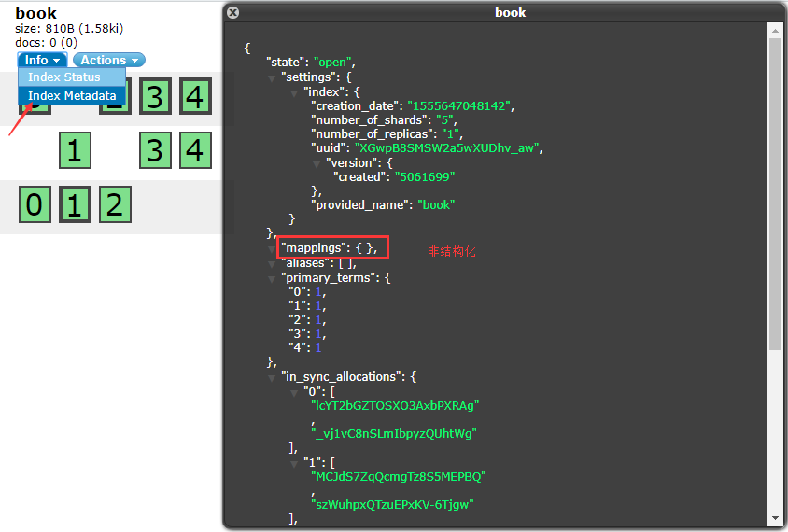Open the Info dropdown for book index
Viewport: 788px width, 532px height.
point(42,60)
